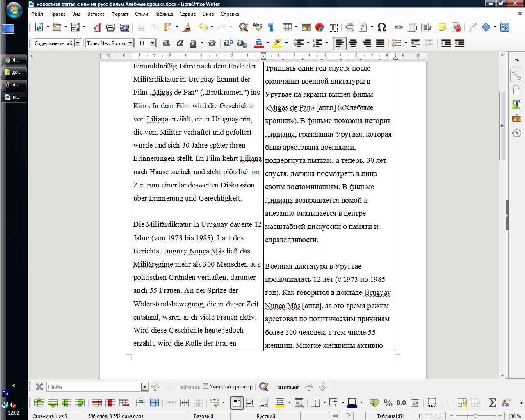Screen dimensions: 525x420
Task: Click the vertical scrollbar thumb
Action: tap(502, 126)
